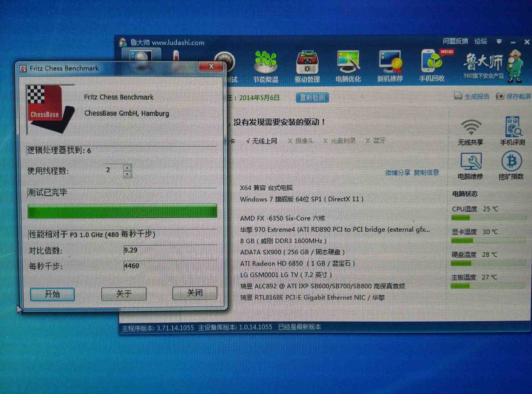Viewport: 532px width, 394px height.
Task: Click the 蓝牙 bluetooth item
Action: pyautogui.click(x=376, y=140)
